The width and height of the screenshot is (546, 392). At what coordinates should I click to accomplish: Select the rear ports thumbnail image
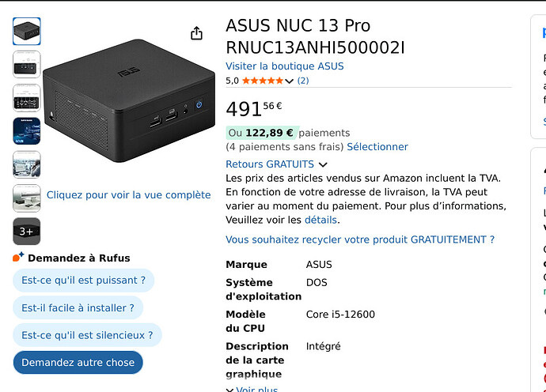pyautogui.click(x=27, y=64)
